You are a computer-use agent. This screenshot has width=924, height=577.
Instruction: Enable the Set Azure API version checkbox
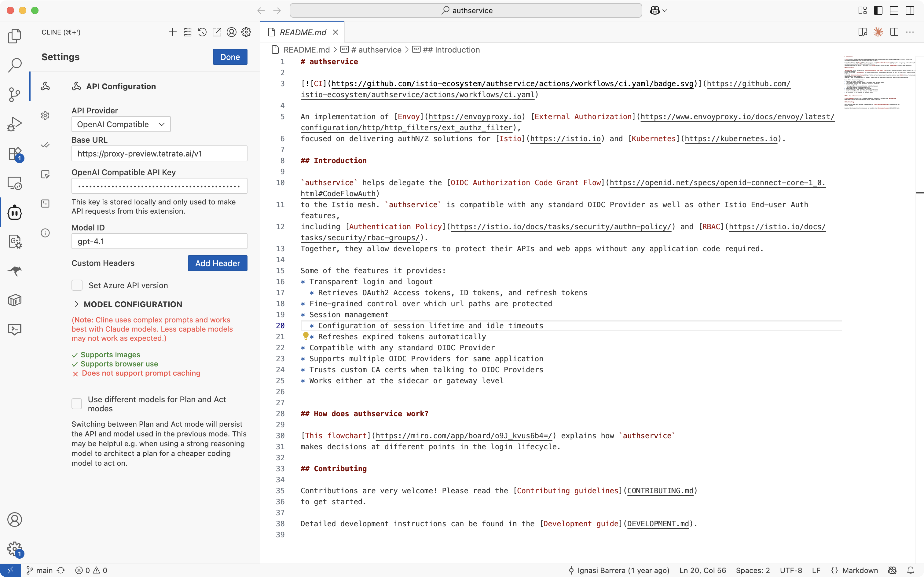[x=77, y=285]
